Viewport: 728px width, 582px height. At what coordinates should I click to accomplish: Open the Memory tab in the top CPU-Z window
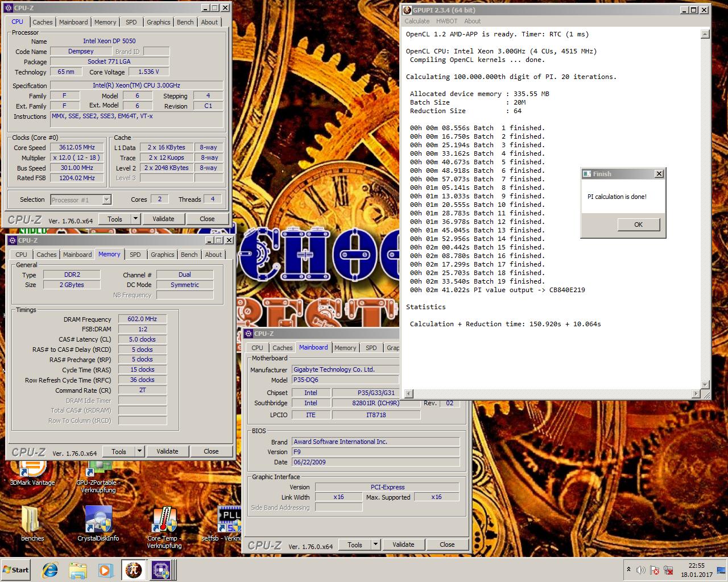(x=105, y=22)
